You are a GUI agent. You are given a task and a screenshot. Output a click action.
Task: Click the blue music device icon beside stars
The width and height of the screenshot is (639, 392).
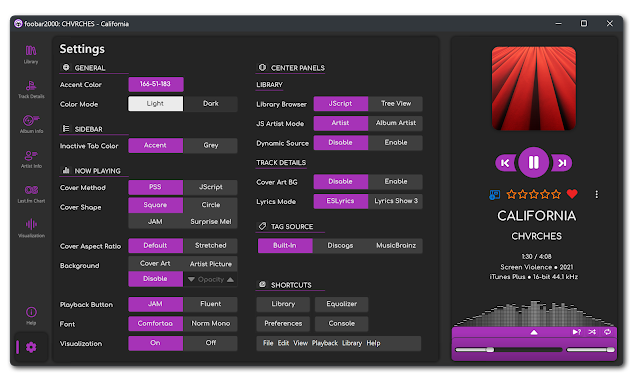pos(494,194)
